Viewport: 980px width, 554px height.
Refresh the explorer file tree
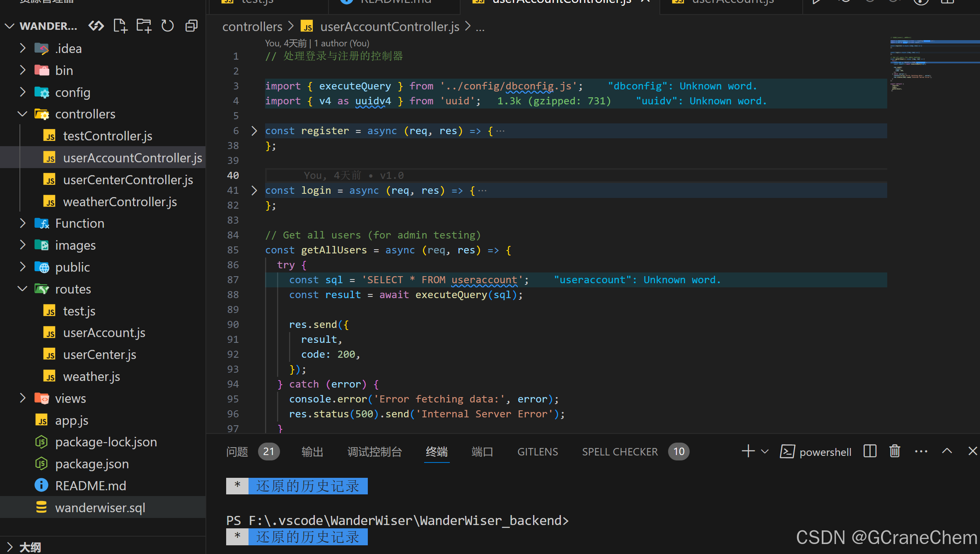167,26
